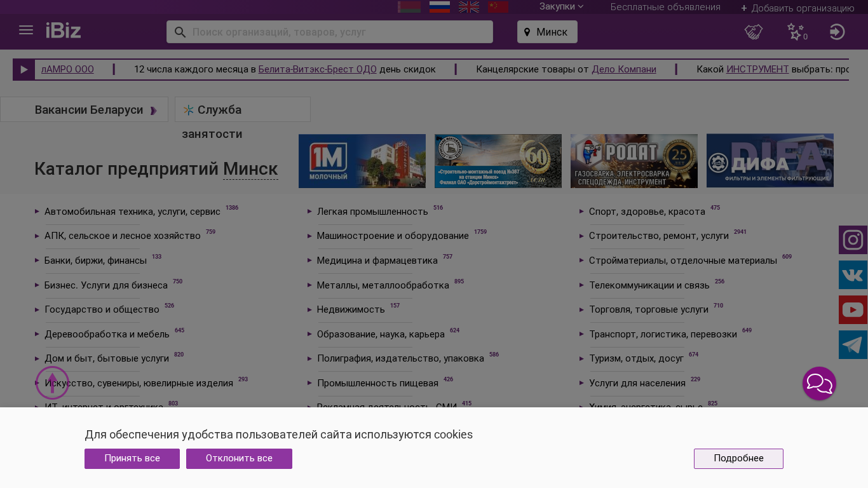Open the ИНСТРУМЕНТ ticker link

[x=757, y=69]
